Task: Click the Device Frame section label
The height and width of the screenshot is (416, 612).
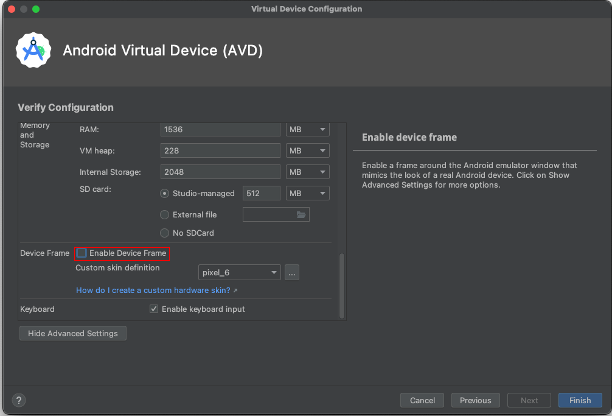Action: coord(44,253)
